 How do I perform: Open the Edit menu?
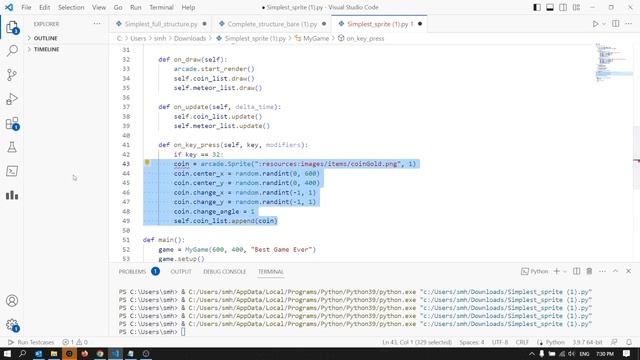(44, 7)
